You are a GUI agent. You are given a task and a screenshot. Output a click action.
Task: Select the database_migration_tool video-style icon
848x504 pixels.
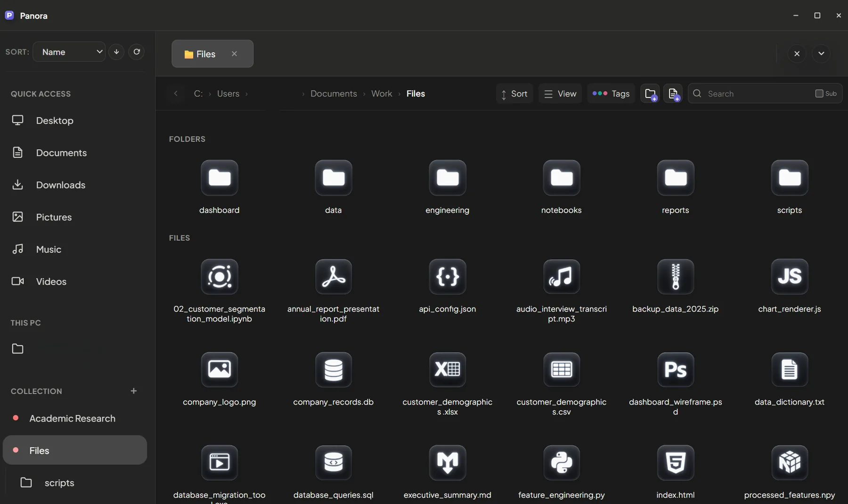[x=220, y=463]
